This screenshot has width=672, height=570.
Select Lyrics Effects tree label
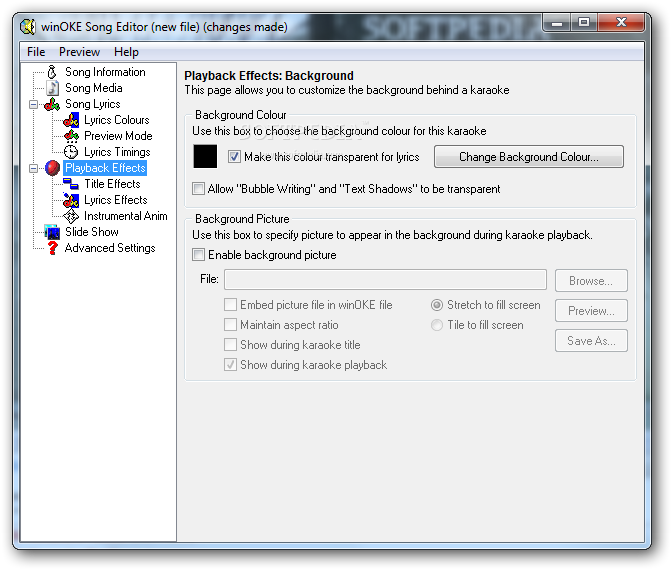[x=116, y=200]
